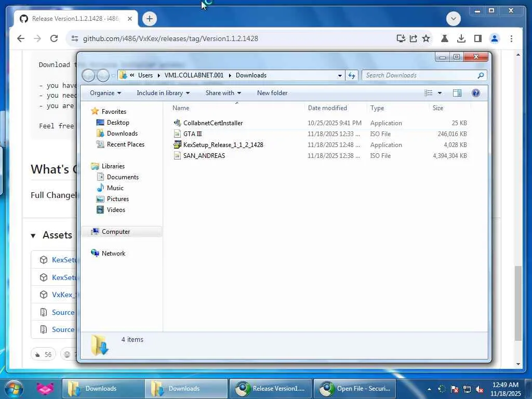Select Users in the breadcrumb path
The height and width of the screenshot is (399, 532).
(x=145, y=75)
